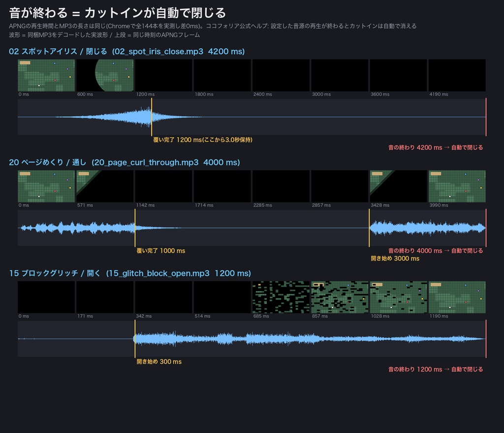504x433 pixels.
Task: Click the yellow 1000 ms cover-complete marker
Action: (135, 228)
